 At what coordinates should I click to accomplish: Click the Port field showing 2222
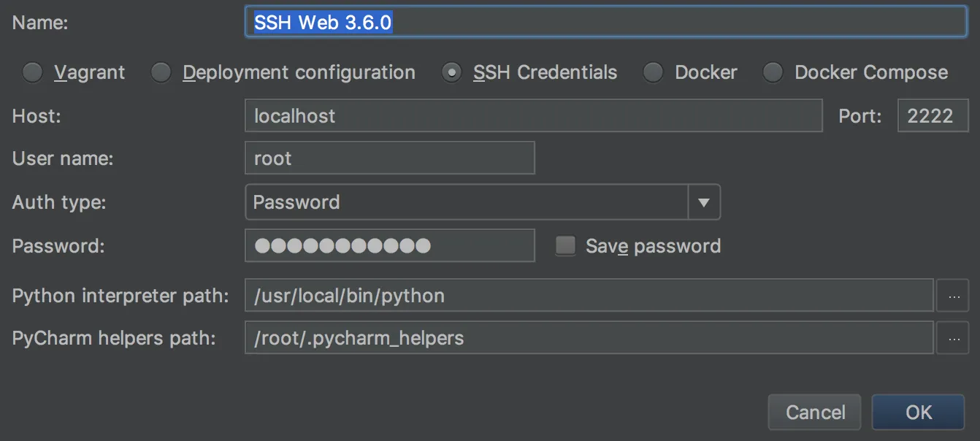[x=933, y=115]
